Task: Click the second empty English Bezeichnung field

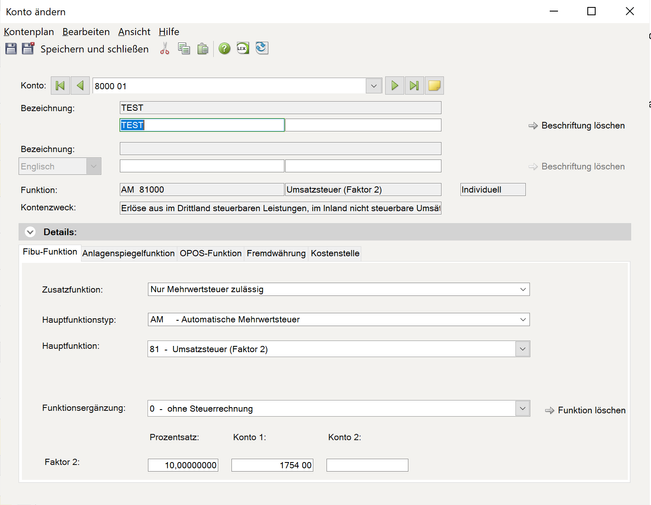Action: [363, 166]
